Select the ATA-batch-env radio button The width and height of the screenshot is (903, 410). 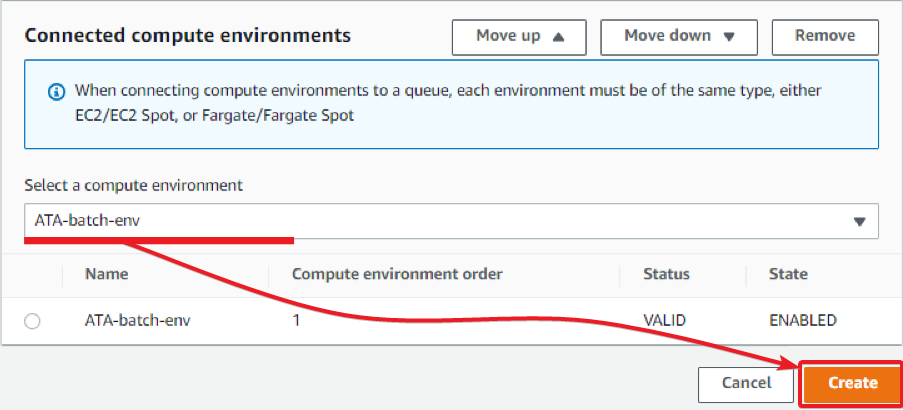pyautogui.click(x=32, y=321)
